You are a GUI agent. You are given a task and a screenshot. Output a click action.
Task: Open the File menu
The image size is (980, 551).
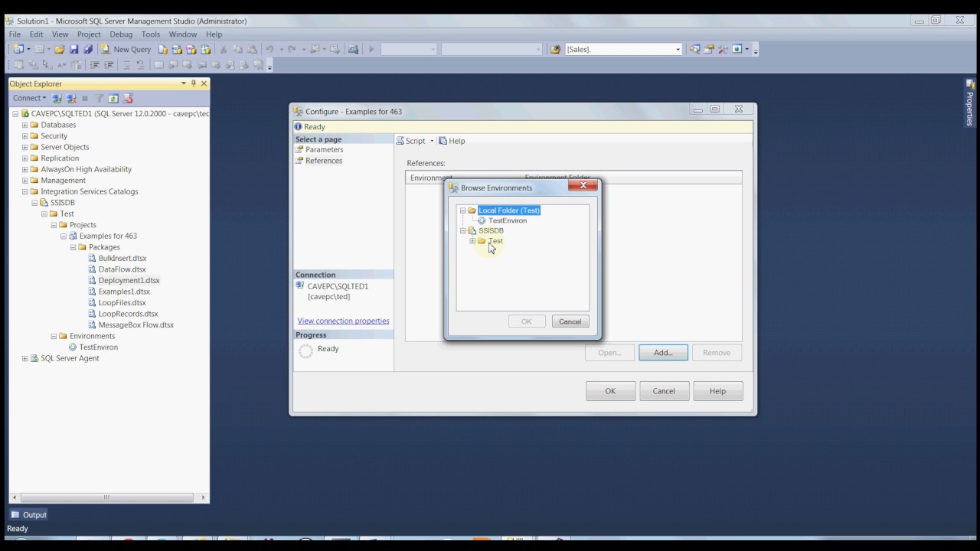point(15,34)
